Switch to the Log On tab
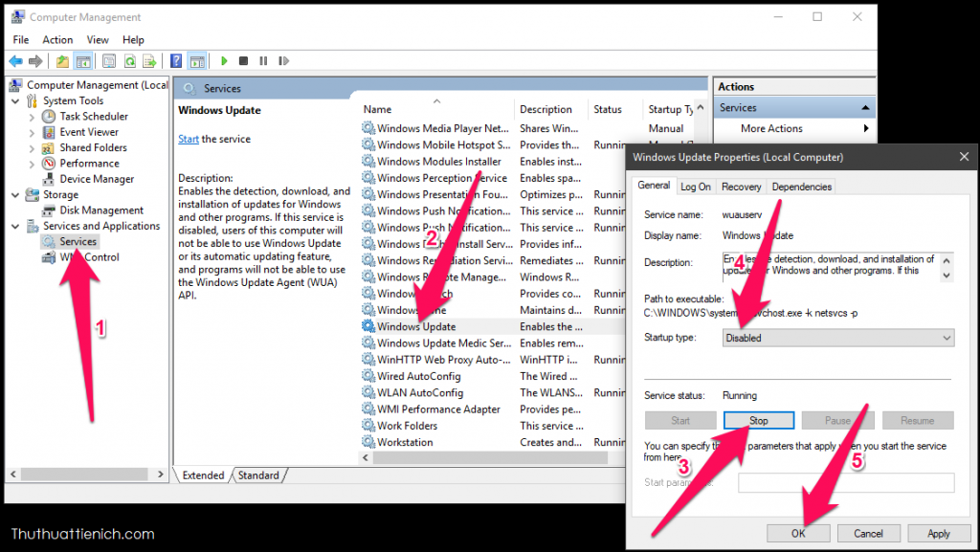 (696, 187)
